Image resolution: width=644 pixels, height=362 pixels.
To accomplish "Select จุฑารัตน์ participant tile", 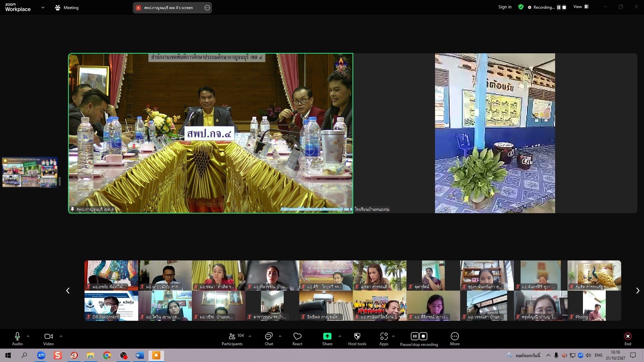I will point(433,276).
